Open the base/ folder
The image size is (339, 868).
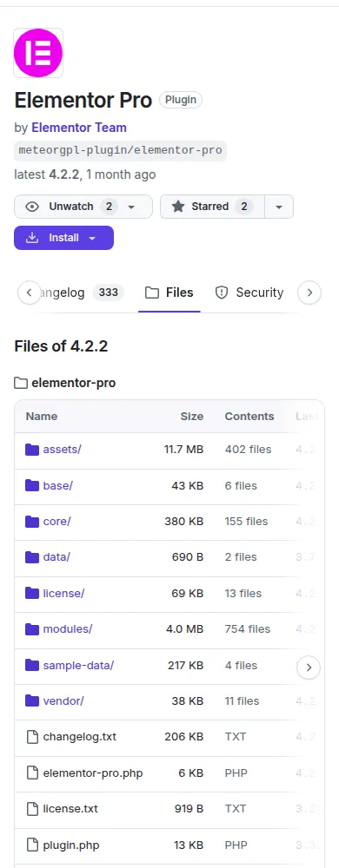click(57, 485)
